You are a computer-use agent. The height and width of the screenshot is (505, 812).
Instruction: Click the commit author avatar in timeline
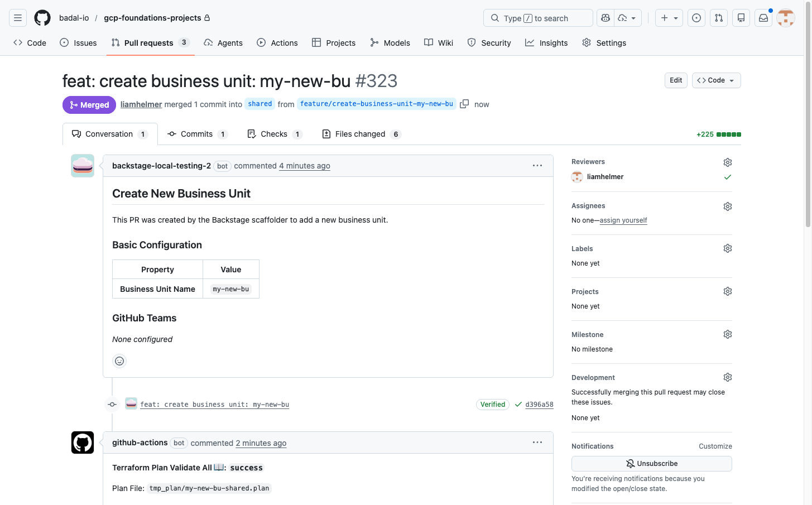131,403
